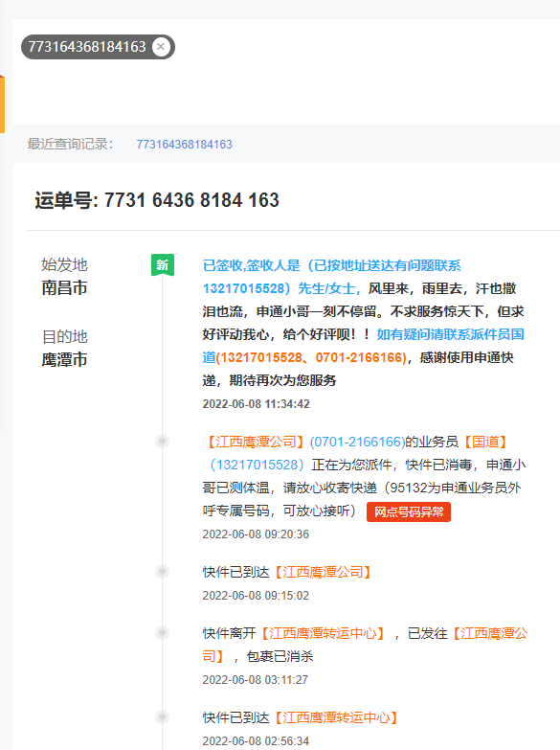
Task: Click the timeline dot for the 03:11:27 entry
Action: click(162, 633)
